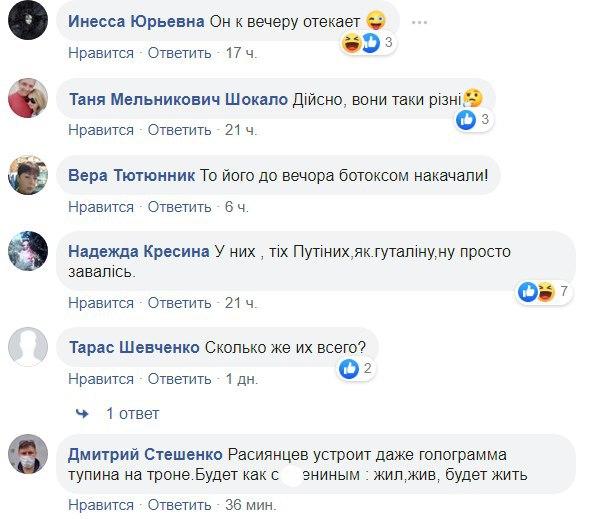Like Инесса Юрьевна's comment via Нравится

coord(101,52)
